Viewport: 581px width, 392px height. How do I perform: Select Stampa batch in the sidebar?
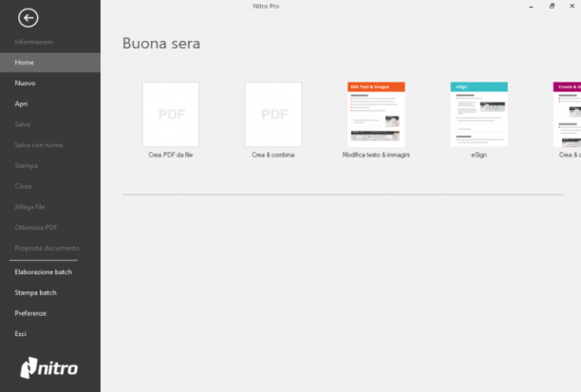(50, 292)
